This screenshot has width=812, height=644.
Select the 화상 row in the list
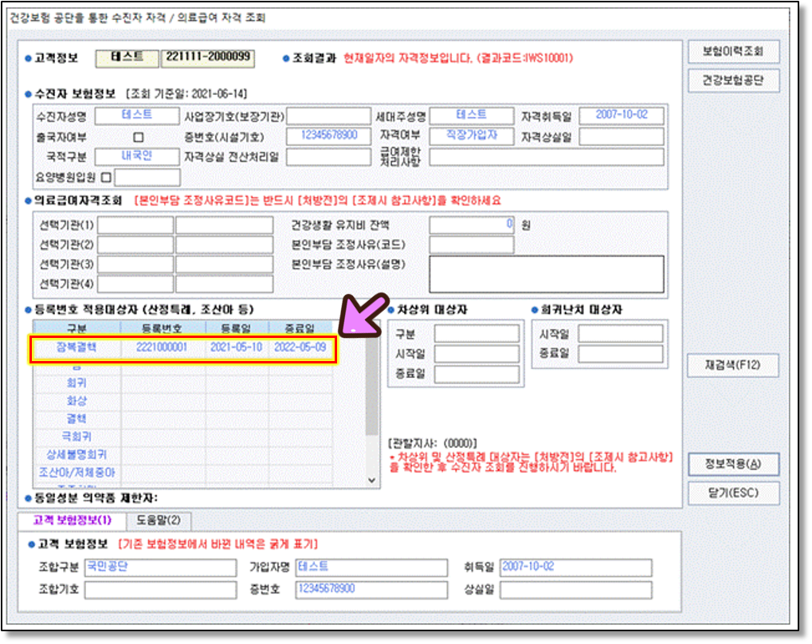(76, 401)
